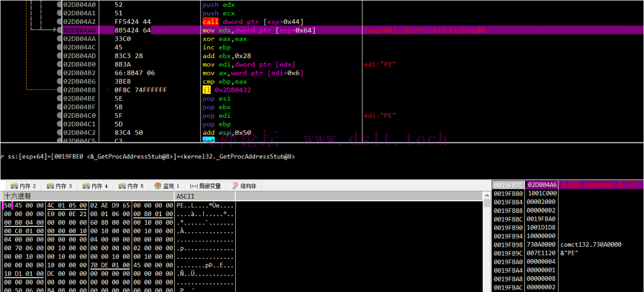The height and width of the screenshot is (292, 644).
Task: Click the highlighted address 02D804A6
Action: pyautogui.click(x=79, y=31)
